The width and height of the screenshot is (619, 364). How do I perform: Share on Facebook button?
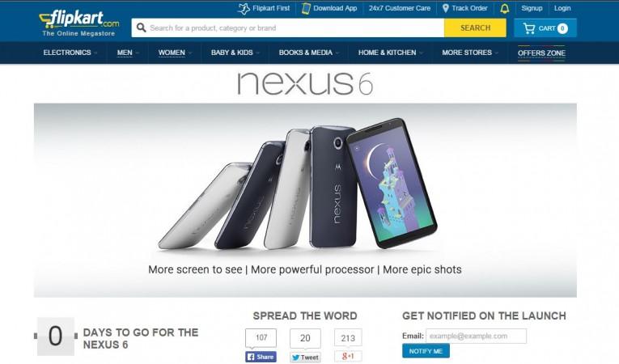point(261,357)
